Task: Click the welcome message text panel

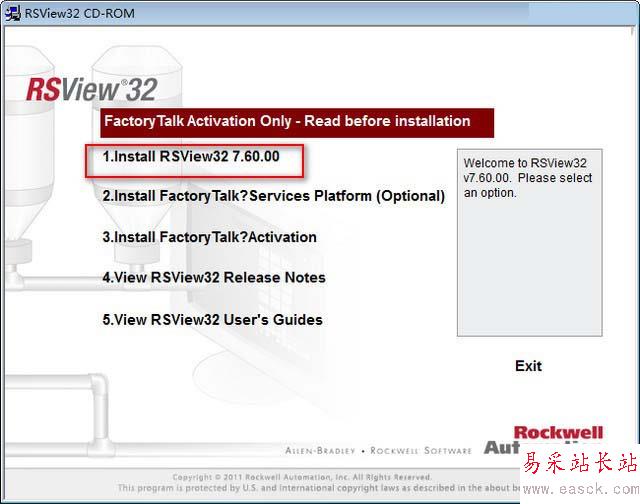Action: pyautogui.click(x=529, y=242)
